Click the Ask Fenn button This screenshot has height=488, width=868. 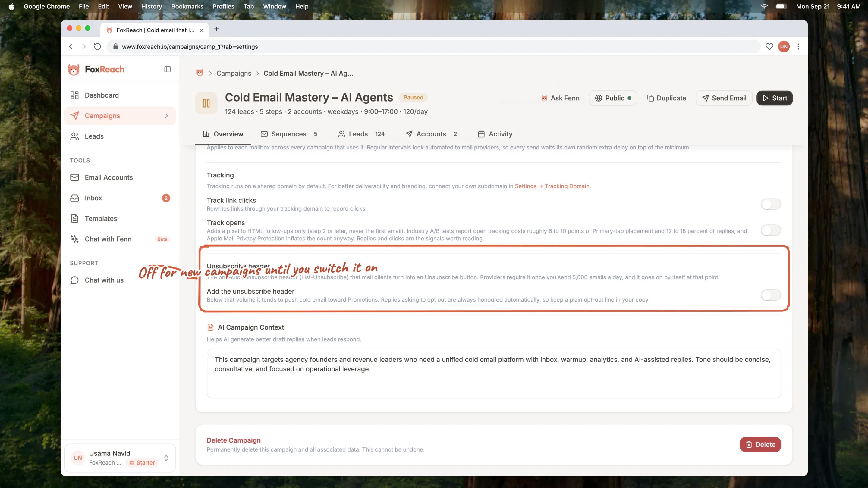[x=560, y=98]
